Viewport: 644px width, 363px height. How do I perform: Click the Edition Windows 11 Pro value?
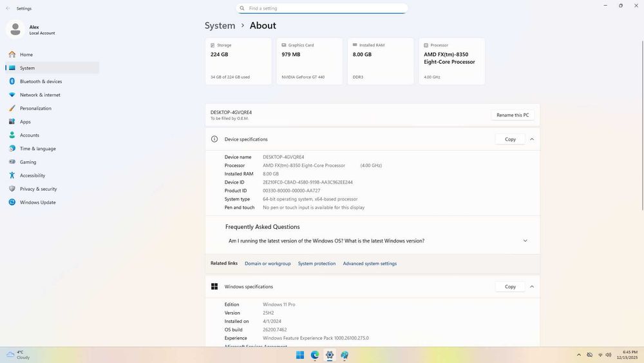pos(279,304)
